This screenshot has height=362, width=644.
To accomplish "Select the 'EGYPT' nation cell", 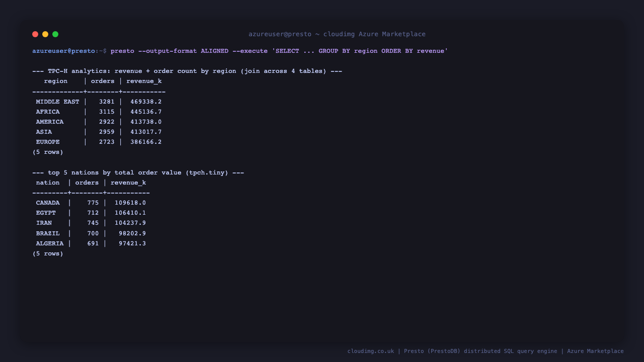I will (x=46, y=213).
